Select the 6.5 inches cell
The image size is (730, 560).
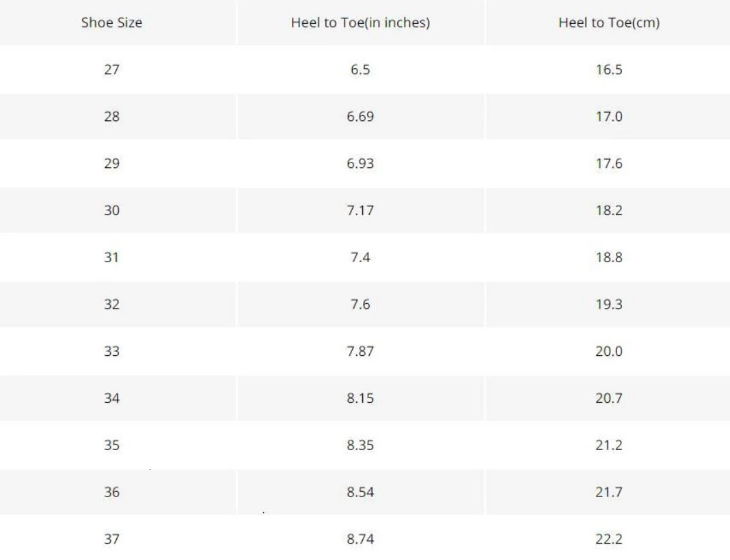pyautogui.click(x=360, y=70)
